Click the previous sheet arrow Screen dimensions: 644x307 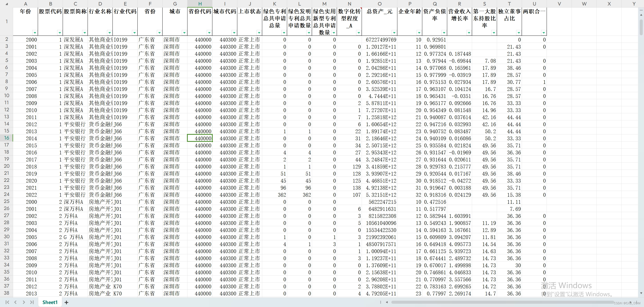[x=15, y=302]
